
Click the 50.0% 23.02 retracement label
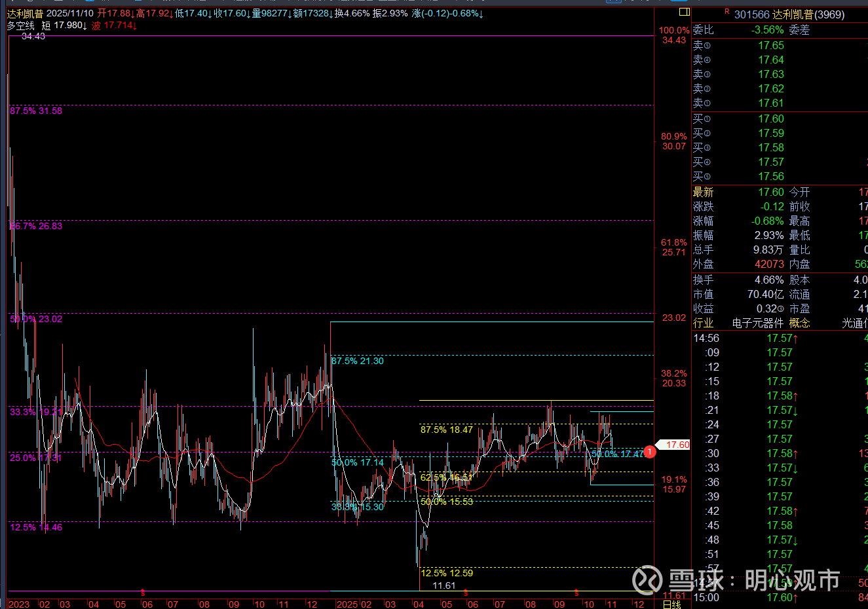36,319
